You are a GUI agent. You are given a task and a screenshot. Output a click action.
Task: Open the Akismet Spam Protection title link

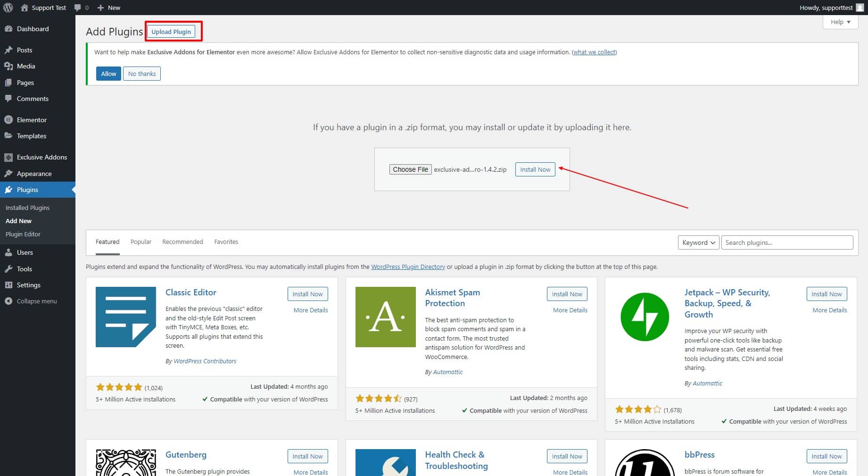[452, 298]
